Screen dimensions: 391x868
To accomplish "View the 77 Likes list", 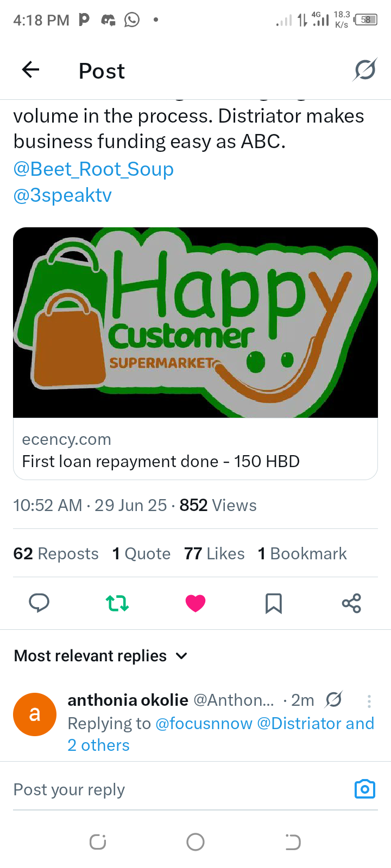I will point(215,553).
